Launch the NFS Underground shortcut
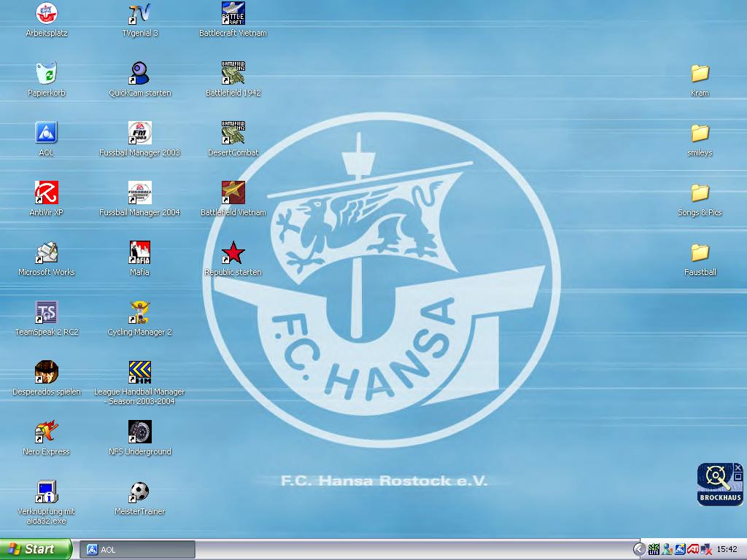Viewport: 747px width, 560px height. [139, 432]
